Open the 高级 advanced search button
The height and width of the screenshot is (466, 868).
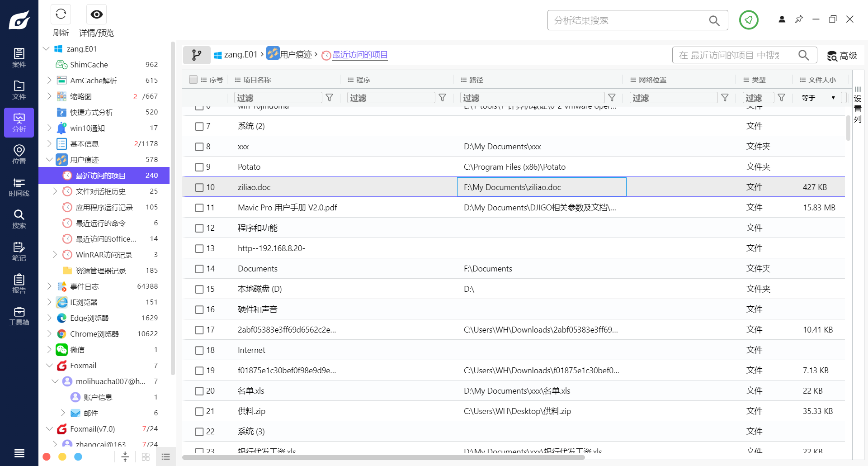tap(842, 56)
